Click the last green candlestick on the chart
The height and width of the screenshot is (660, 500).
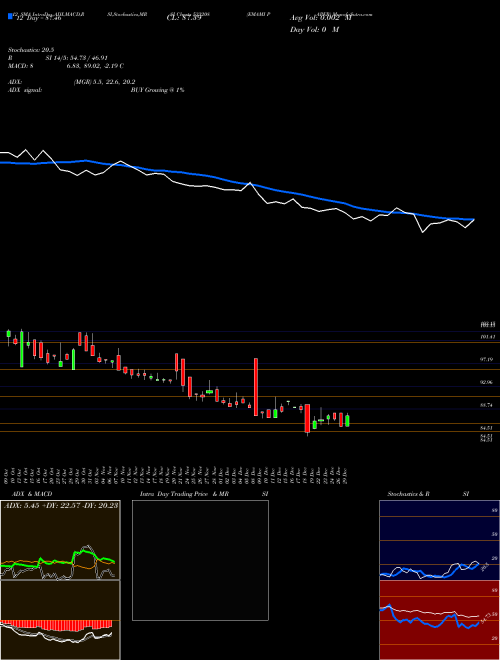pyautogui.click(x=347, y=420)
